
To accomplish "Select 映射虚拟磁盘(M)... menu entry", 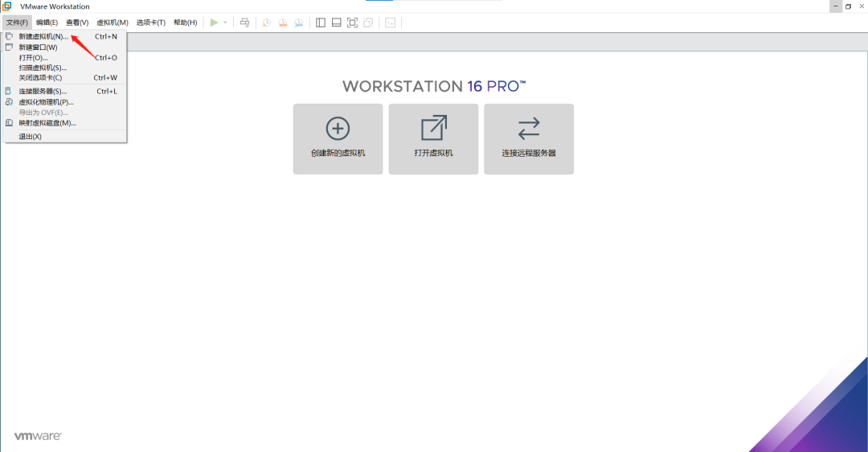I will [65, 123].
